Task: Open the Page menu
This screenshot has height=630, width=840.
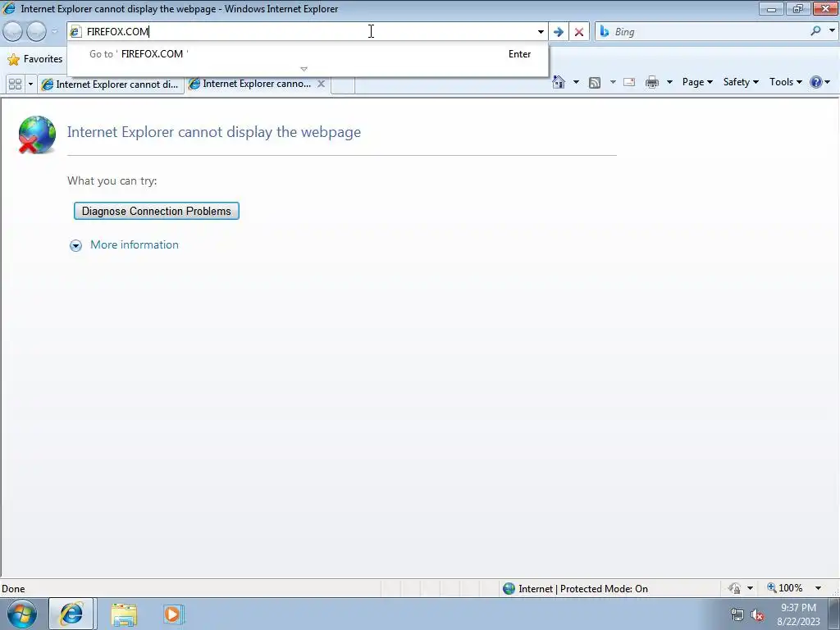Action: pos(697,82)
